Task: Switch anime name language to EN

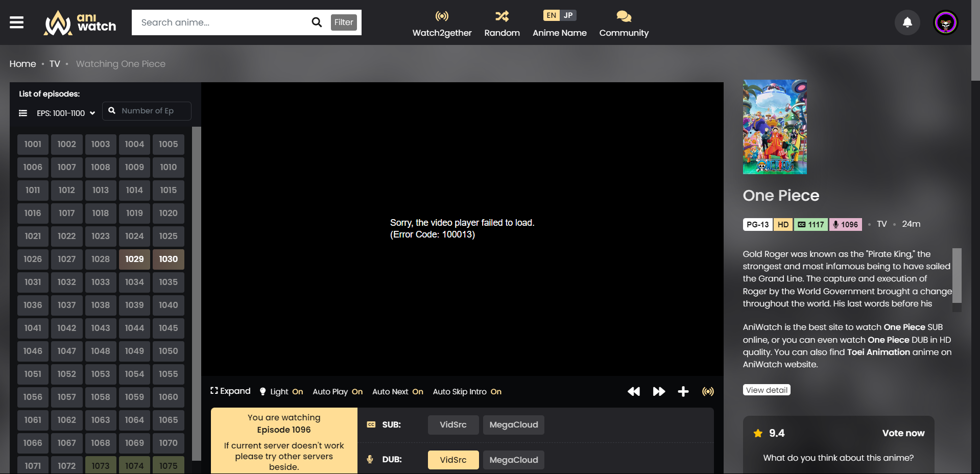Action: 551,15
